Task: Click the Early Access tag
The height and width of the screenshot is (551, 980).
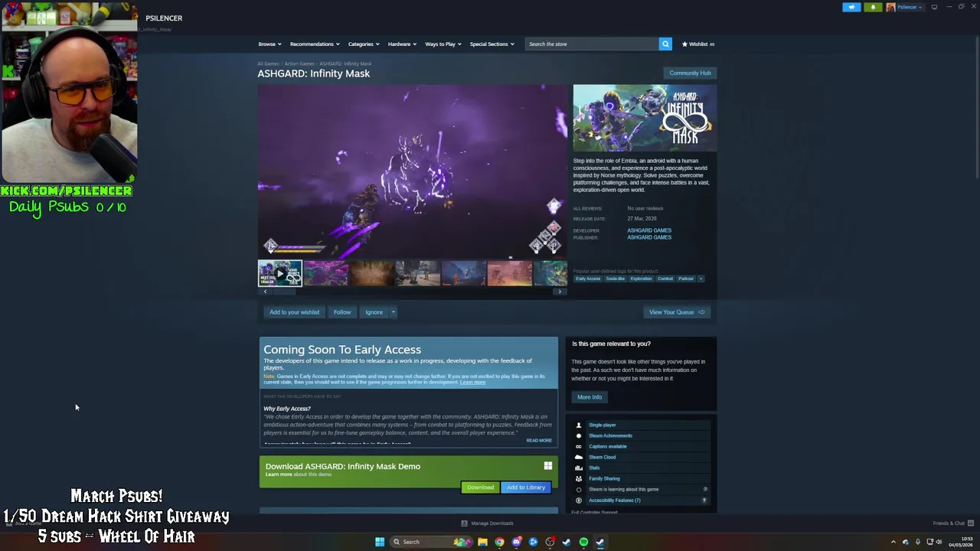Action: click(588, 279)
